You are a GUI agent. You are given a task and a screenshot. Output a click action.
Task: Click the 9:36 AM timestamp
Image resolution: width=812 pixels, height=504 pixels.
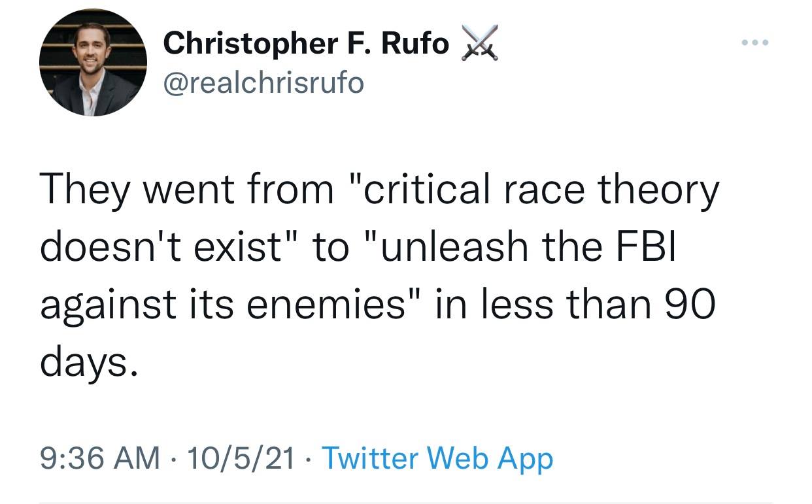pyautogui.click(x=100, y=458)
